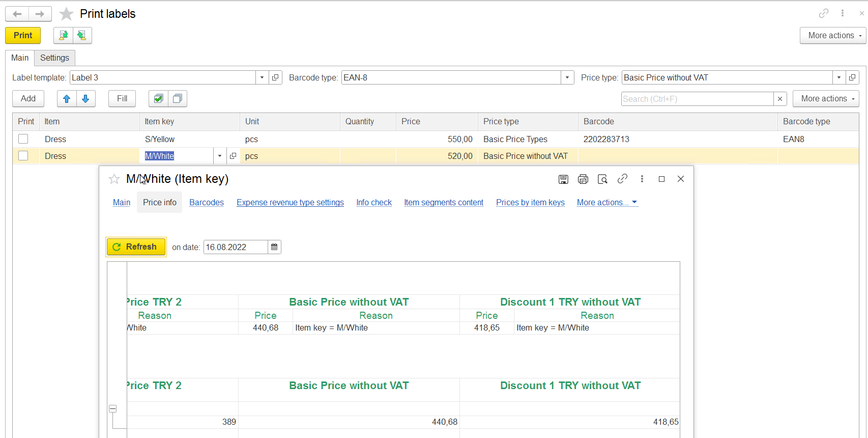Toggle Print checkbox for S/Yellow dress

pos(23,139)
